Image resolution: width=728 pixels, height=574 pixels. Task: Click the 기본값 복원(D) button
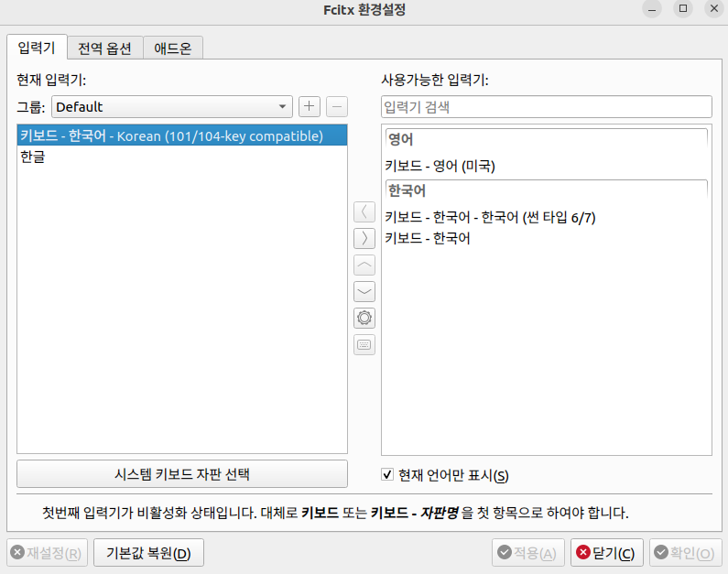point(148,553)
